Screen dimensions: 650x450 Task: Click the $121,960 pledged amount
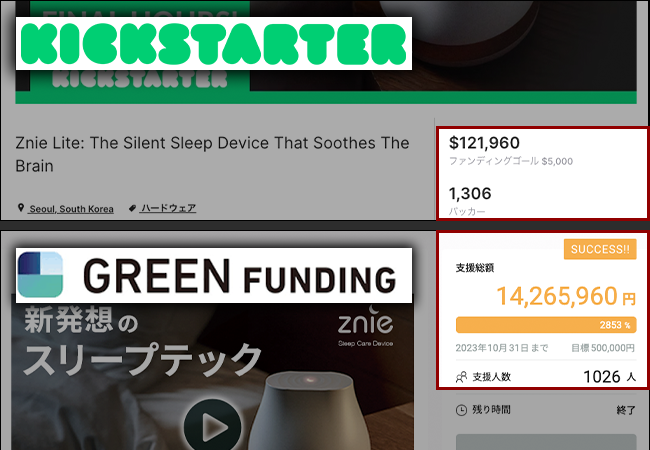[x=485, y=143]
